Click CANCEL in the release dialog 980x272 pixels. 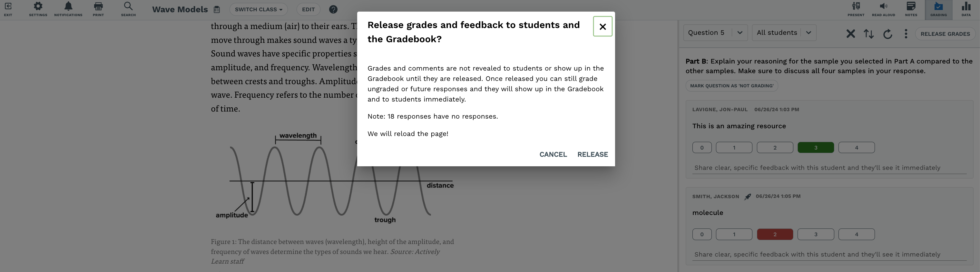click(553, 154)
